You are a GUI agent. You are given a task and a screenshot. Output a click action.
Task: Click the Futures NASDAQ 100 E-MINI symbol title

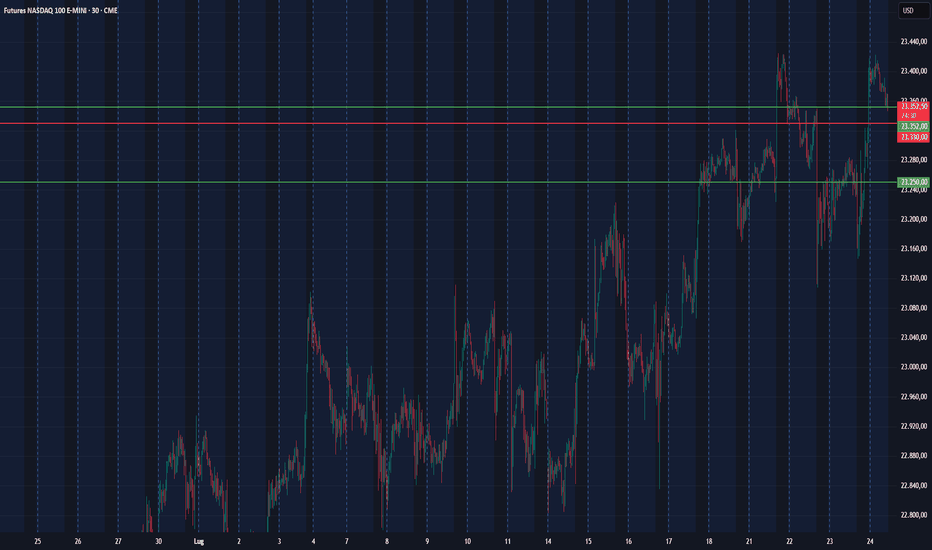click(60, 11)
